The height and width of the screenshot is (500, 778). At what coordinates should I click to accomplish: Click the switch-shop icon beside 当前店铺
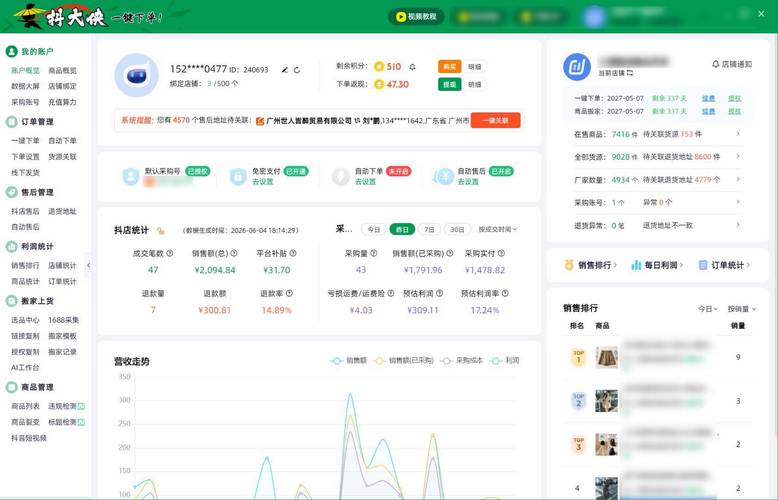630,73
